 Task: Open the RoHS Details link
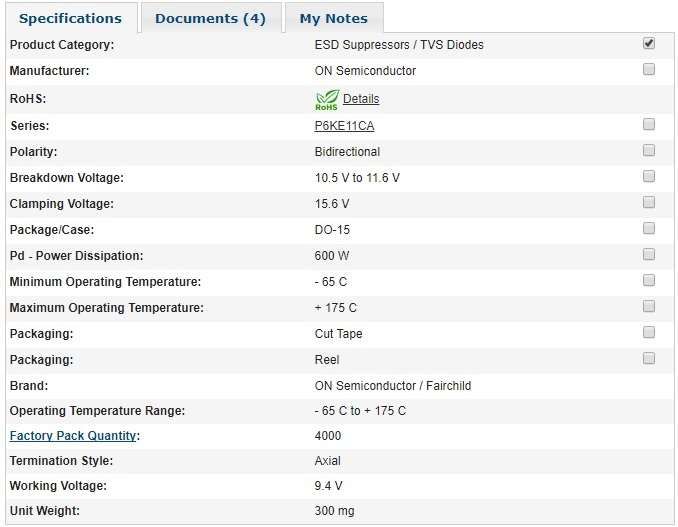361,99
